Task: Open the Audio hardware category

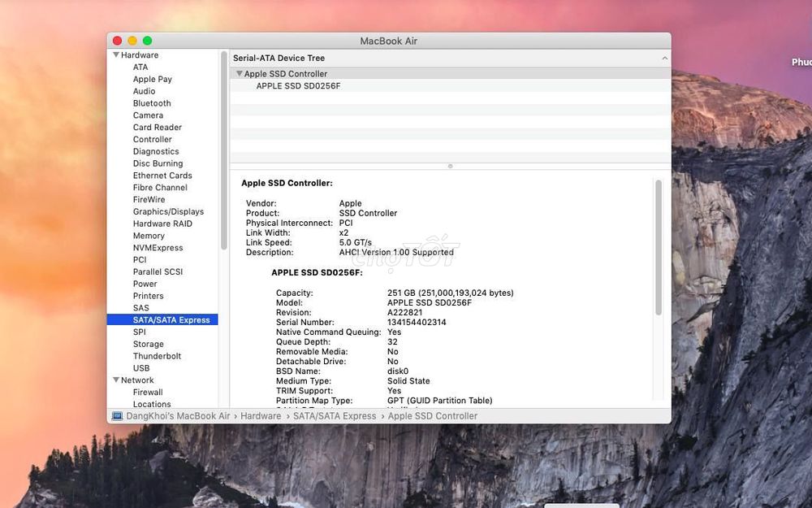Action: [144, 91]
